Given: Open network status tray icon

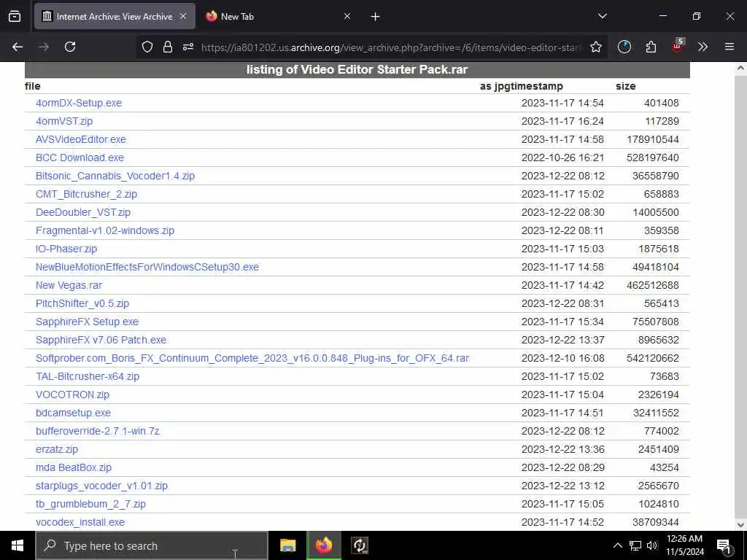Looking at the screenshot, I should coord(635,545).
